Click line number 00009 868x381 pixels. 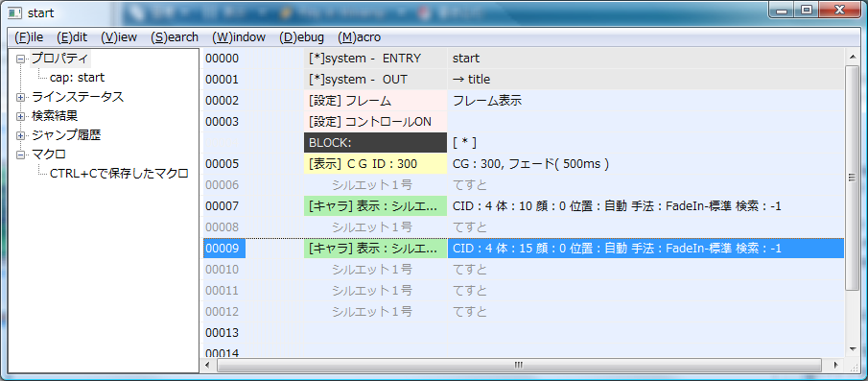pyautogui.click(x=224, y=249)
